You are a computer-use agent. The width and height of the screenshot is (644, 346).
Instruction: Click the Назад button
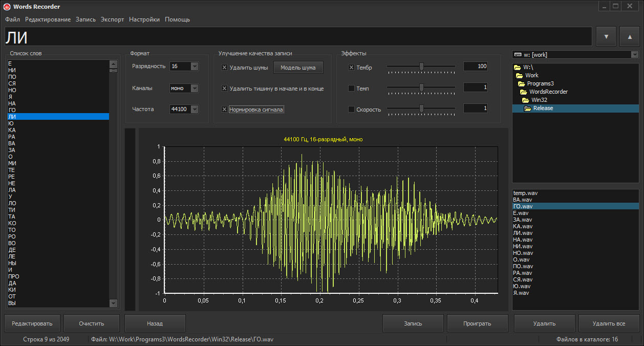155,323
